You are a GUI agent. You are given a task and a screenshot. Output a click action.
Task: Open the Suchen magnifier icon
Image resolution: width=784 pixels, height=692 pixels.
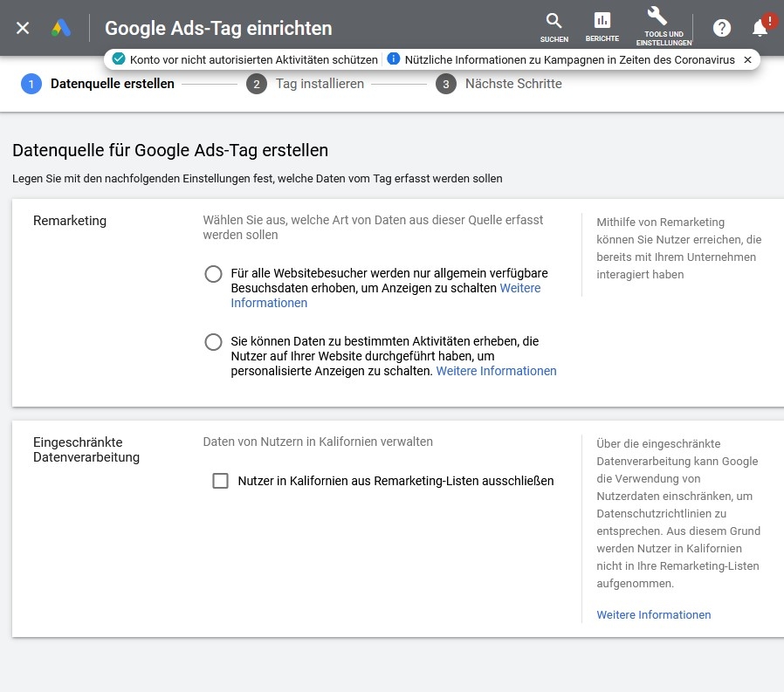point(554,22)
